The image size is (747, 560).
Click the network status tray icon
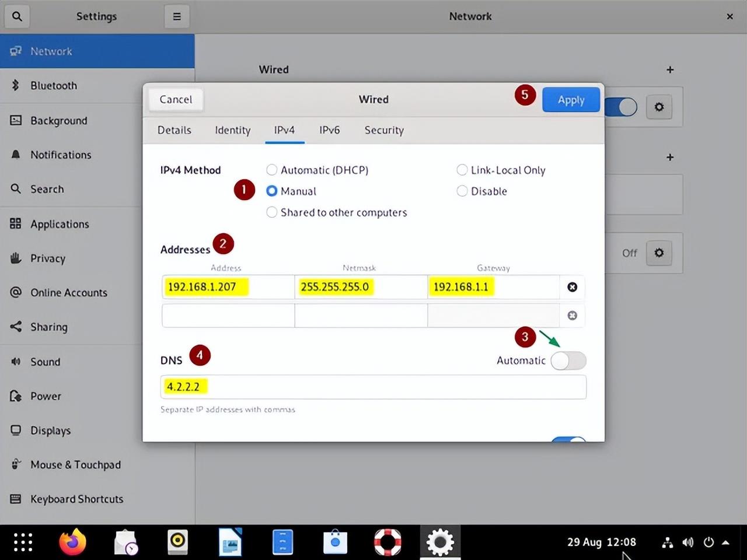[x=668, y=542]
